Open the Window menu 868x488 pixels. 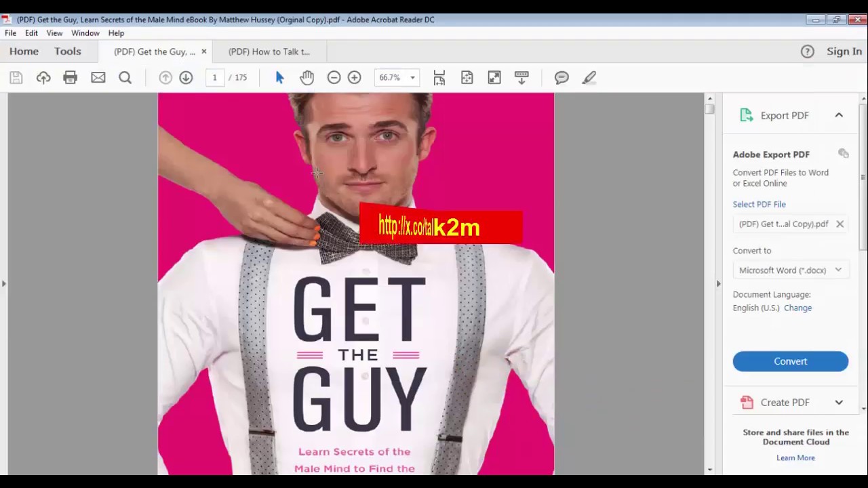click(x=85, y=33)
